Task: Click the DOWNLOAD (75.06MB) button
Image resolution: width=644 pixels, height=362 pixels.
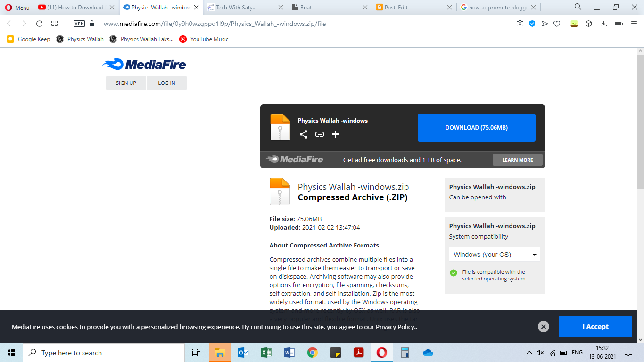Action: 476,128
